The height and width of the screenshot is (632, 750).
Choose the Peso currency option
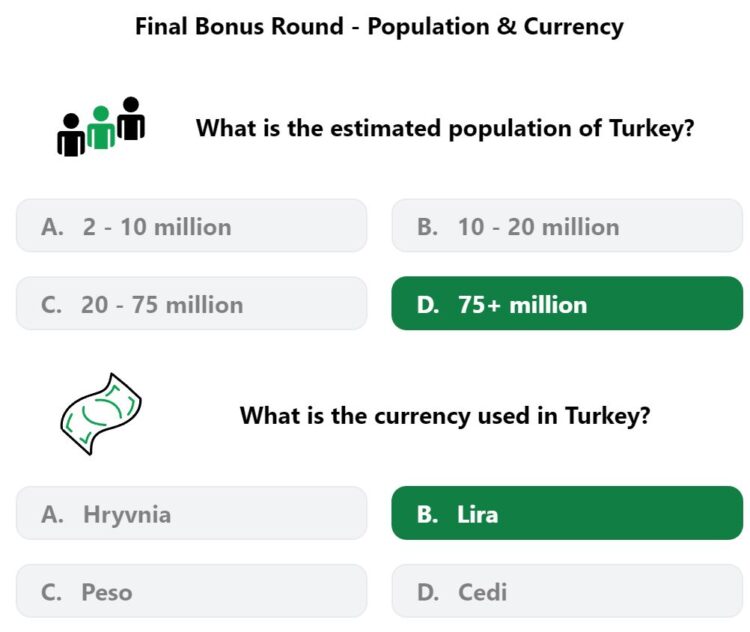point(191,591)
